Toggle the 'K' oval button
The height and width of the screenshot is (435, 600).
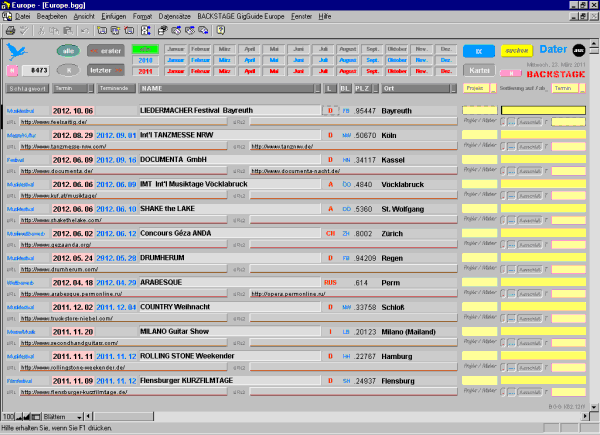[68, 70]
